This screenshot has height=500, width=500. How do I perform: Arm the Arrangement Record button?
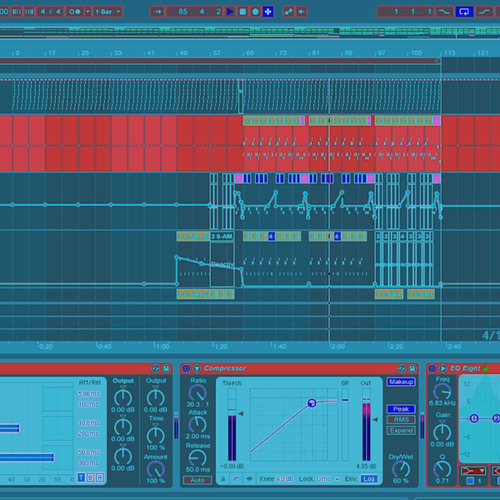(x=255, y=12)
